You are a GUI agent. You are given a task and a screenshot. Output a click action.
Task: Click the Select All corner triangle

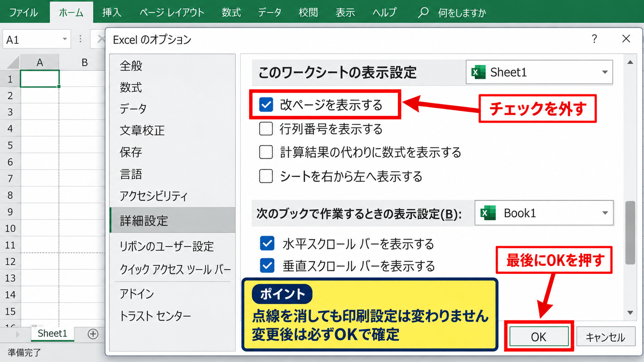(x=13, y=62)
